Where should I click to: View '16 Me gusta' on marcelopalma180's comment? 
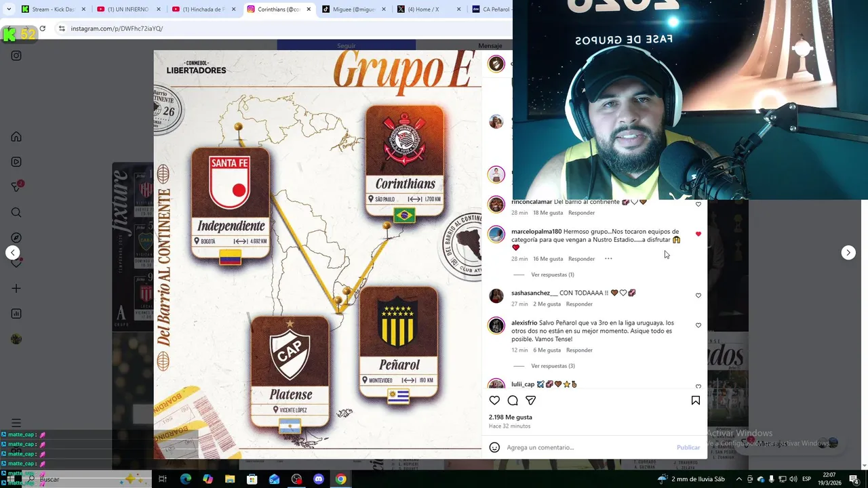(x=548, y=259)
